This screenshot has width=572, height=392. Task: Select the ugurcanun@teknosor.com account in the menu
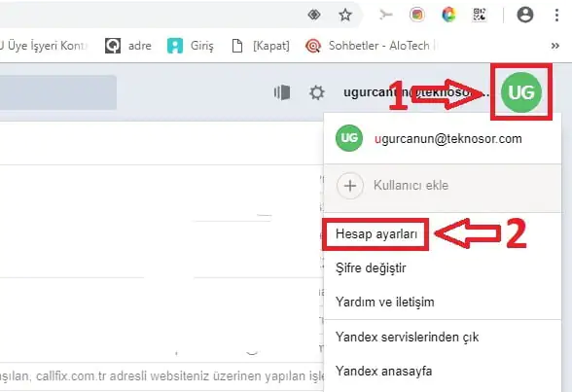pyautogui.click(x=443, y=138)
